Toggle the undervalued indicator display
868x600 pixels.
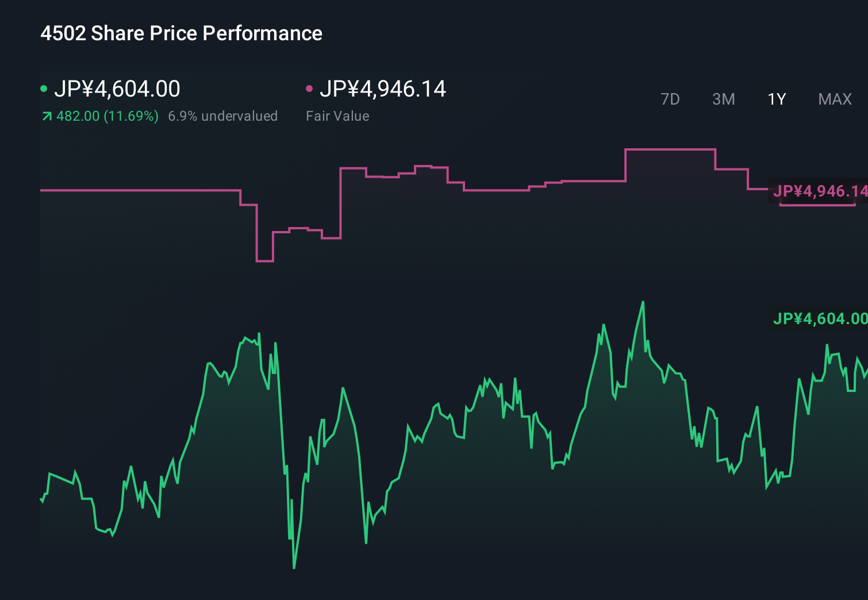pyautogui.click(x=223, y=116)
